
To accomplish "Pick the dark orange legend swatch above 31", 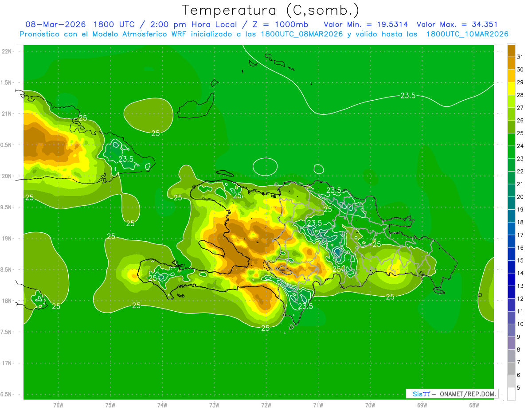I will coord(511,51).
